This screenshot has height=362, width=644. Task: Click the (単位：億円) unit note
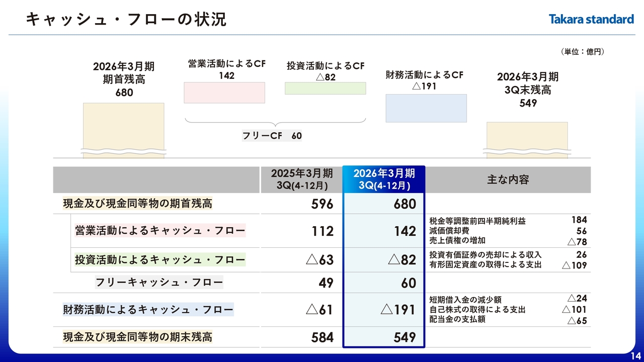pos(582,52)
